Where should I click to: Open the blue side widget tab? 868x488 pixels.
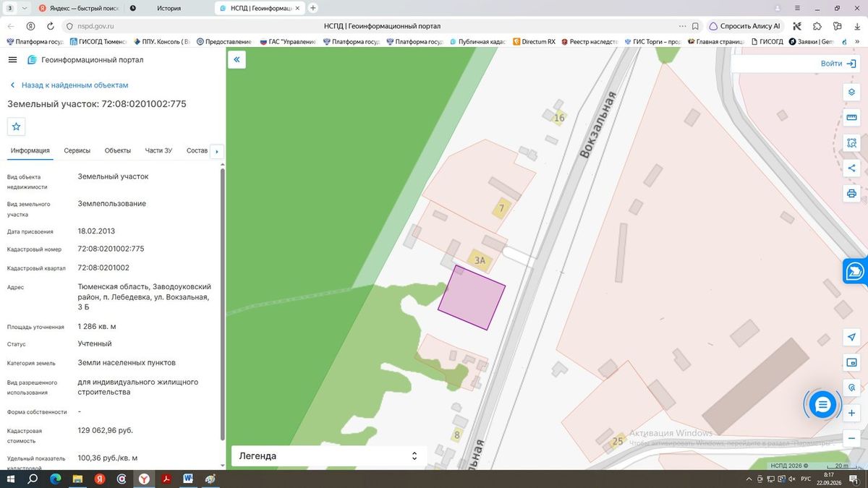(855, 271)
